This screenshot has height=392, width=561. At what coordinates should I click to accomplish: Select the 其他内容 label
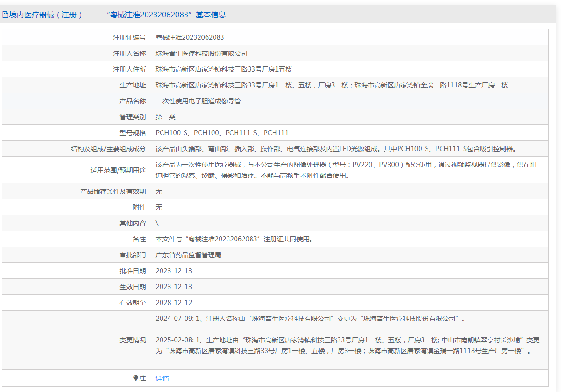click(133, 223)
